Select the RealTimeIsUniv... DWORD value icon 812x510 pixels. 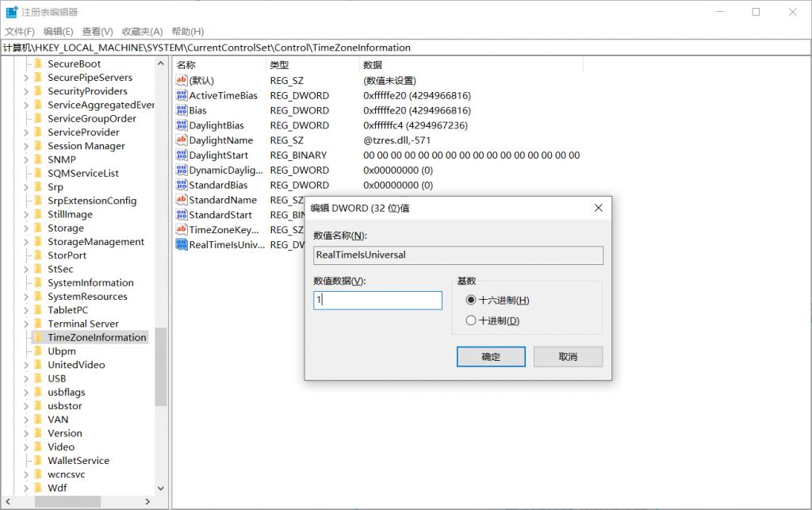[182, 244]
